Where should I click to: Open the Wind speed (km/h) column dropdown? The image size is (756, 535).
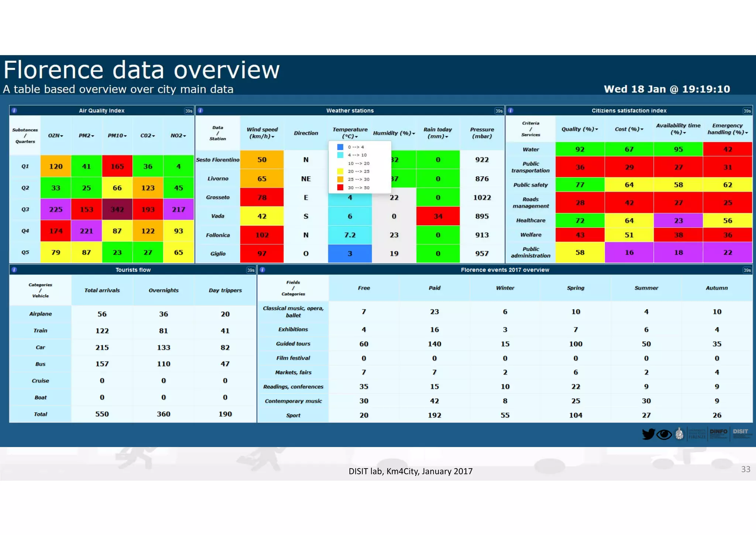coord(273,137)
